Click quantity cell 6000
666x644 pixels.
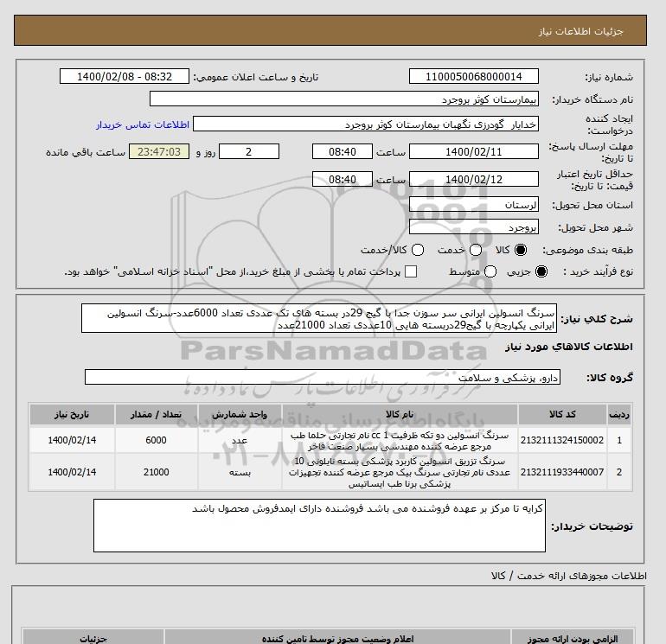click(156, 440)
